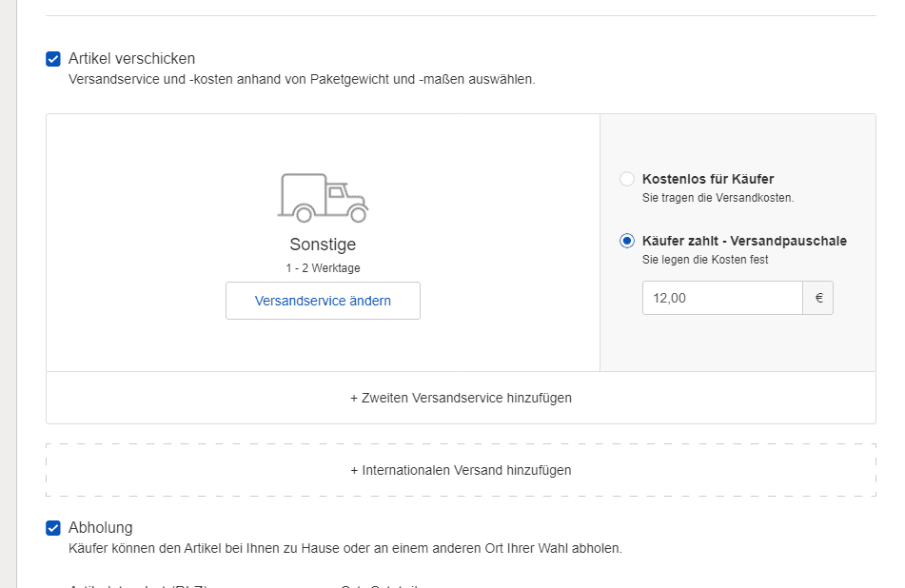Image resolution: width=905 pixels, height=588 pixels.
Task: Toggle the Abholung checkbox
Action: pyautogui.click(x=53, y=528)
